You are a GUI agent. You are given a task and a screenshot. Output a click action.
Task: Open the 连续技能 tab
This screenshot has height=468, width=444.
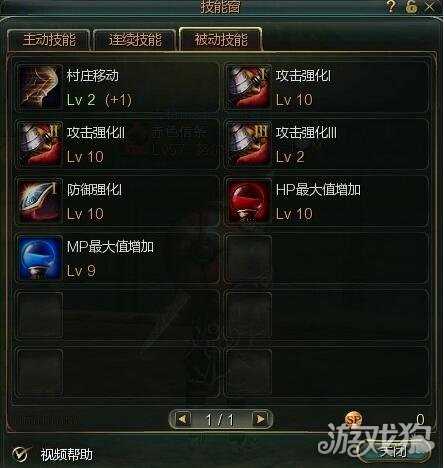click(x=135, y=40)
